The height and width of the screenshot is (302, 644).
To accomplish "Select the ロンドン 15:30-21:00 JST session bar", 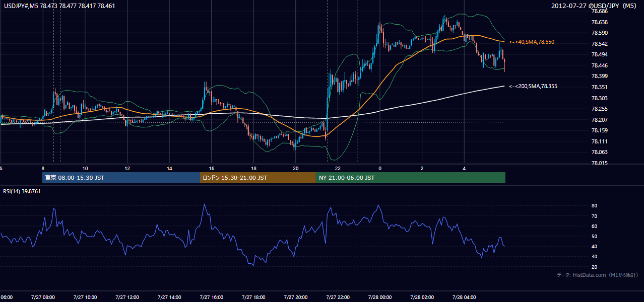I will (258, 178).
